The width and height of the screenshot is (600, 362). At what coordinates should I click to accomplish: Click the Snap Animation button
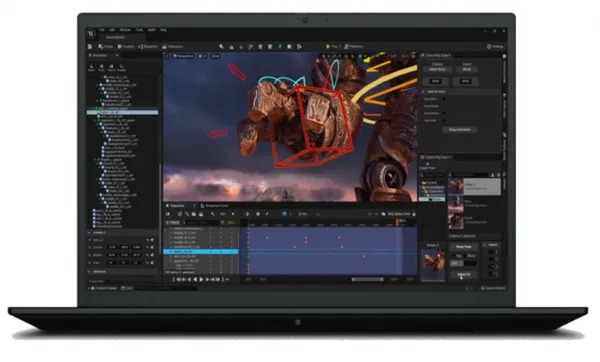coord(460,130)
